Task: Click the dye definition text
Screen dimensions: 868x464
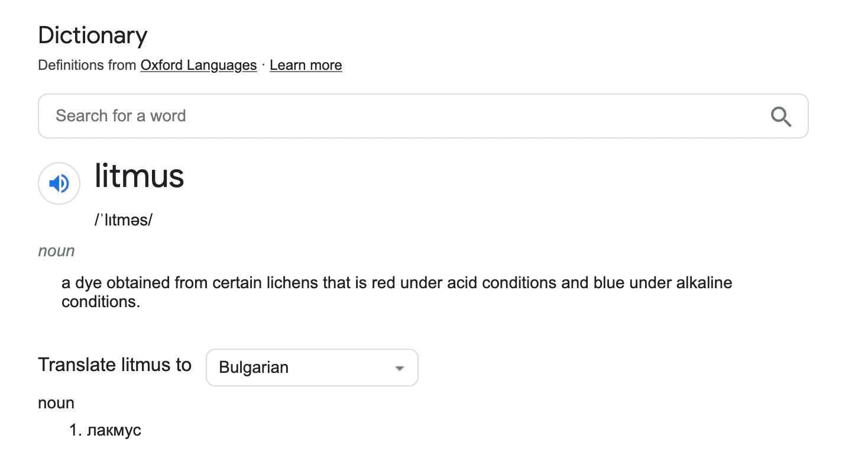Action: coord(397,292)
